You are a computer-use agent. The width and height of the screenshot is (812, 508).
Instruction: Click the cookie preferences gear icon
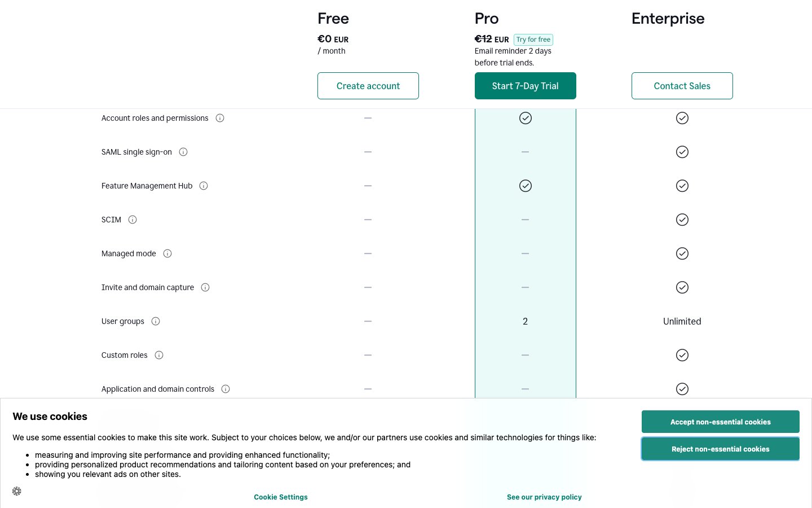pos(17,491)
